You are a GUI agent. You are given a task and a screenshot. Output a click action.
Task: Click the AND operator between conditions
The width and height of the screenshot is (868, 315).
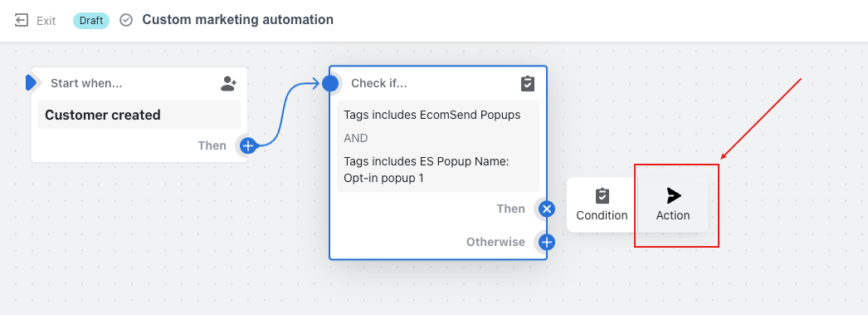[x=356, y=138]
